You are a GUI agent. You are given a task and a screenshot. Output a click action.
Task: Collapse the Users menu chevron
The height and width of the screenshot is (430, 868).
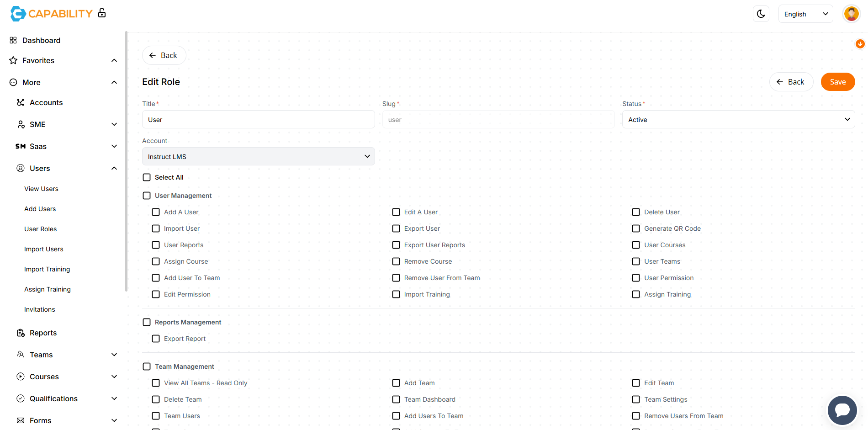[114, 168]
